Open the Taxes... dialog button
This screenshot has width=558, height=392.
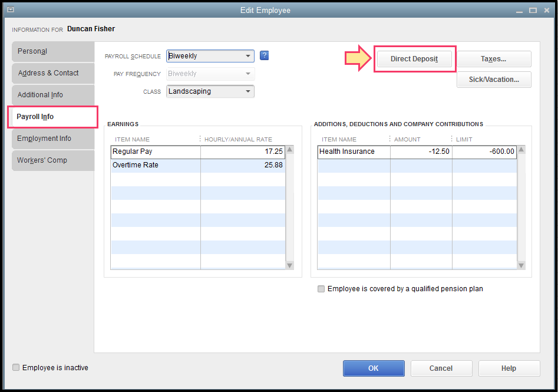coord(494,59)
